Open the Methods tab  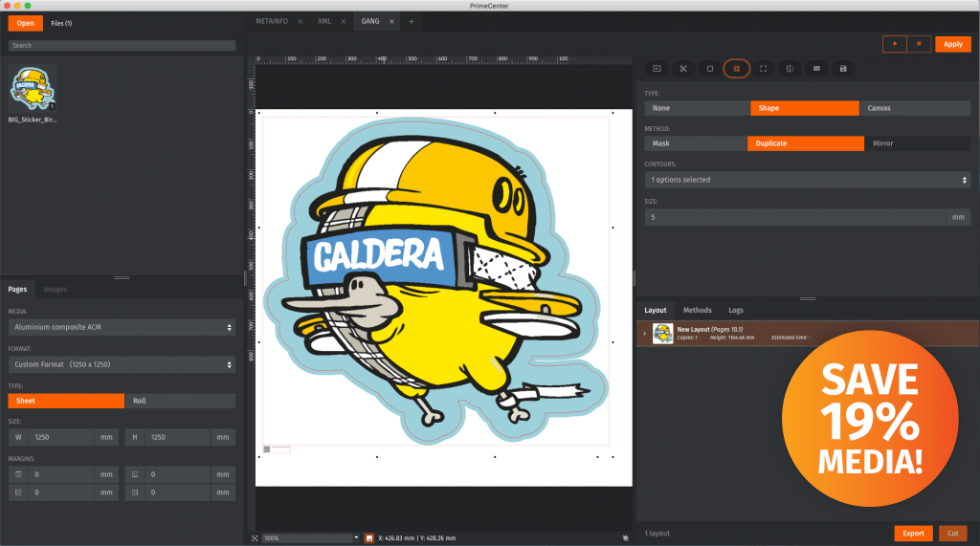697,310
